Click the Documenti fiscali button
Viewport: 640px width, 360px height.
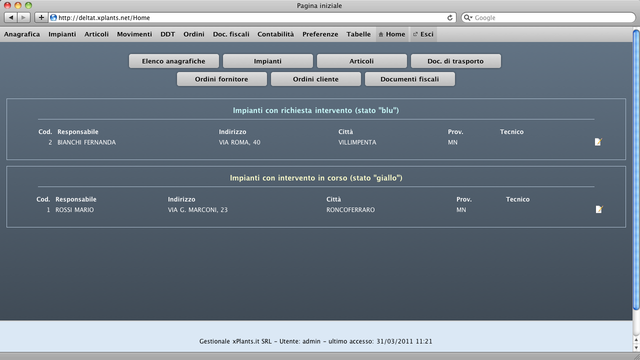tap(410, 79)
